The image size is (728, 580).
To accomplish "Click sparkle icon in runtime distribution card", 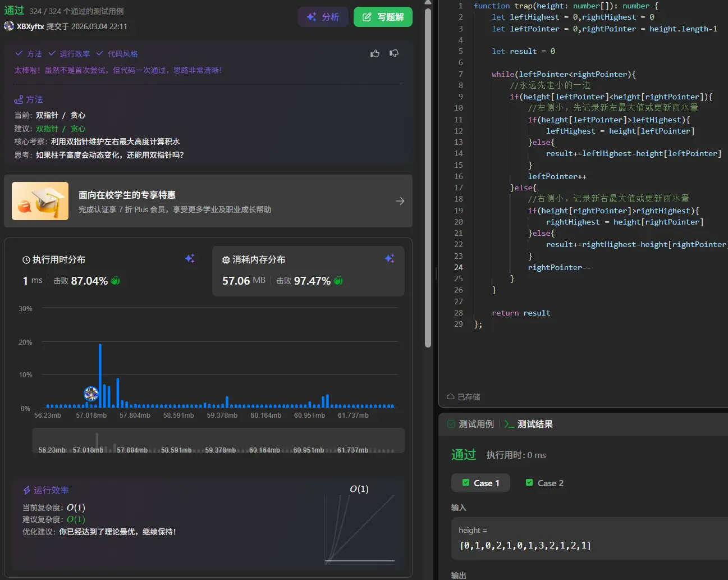I will (x=190, y=259).
